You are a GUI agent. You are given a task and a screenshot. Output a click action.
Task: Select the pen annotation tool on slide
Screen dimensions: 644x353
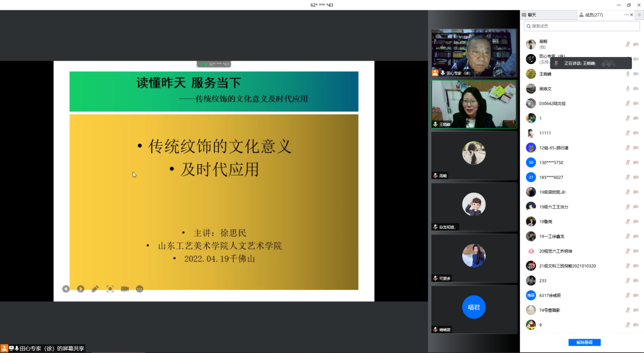(x=95, y=289)
